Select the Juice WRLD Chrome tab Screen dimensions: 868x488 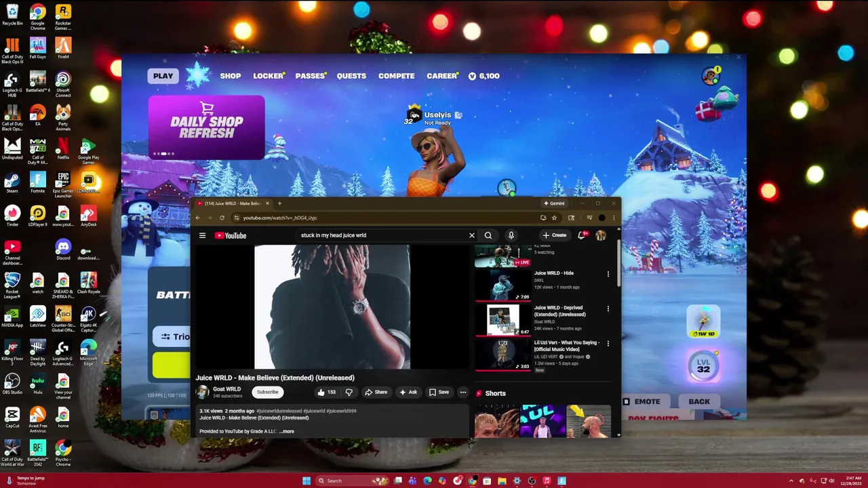[233, 203]
